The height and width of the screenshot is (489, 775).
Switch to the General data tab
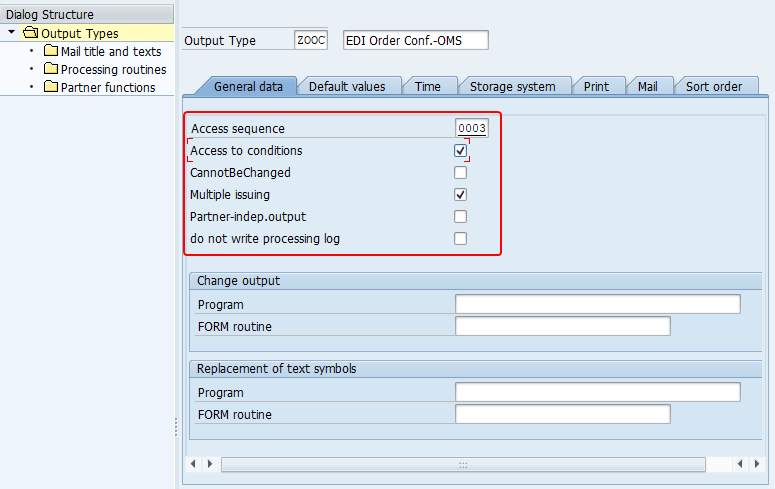pos(248,87)
